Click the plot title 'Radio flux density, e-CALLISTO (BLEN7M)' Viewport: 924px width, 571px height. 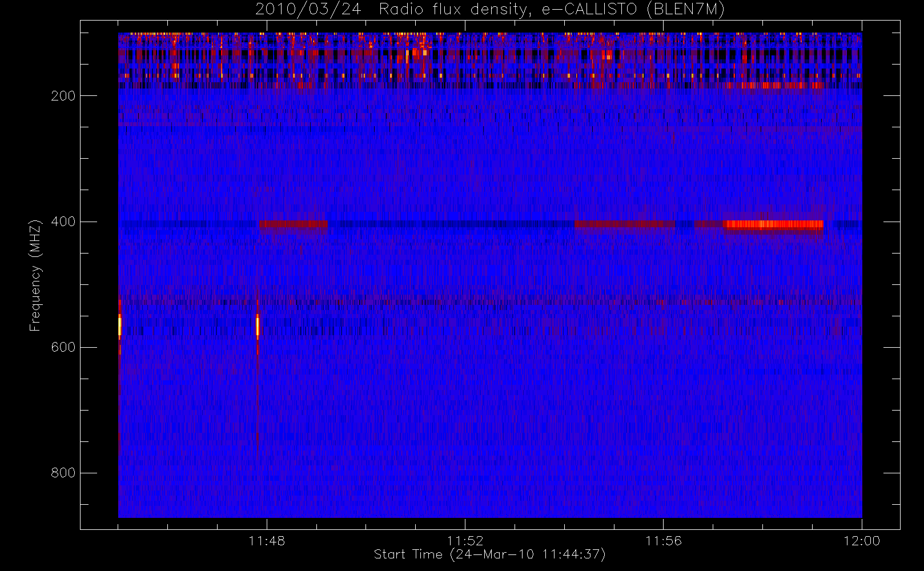[552, 10]
